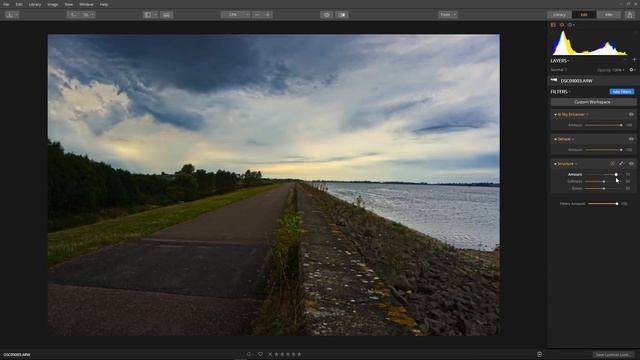Reject the photo with X icon
The image size is (640, 360).
pyautogui.click(x=270, y=354)
